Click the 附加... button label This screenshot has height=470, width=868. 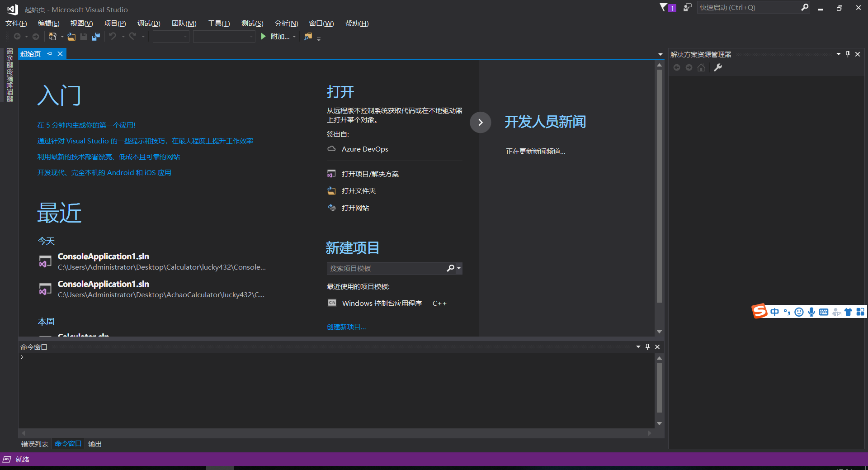pos(280,37)
